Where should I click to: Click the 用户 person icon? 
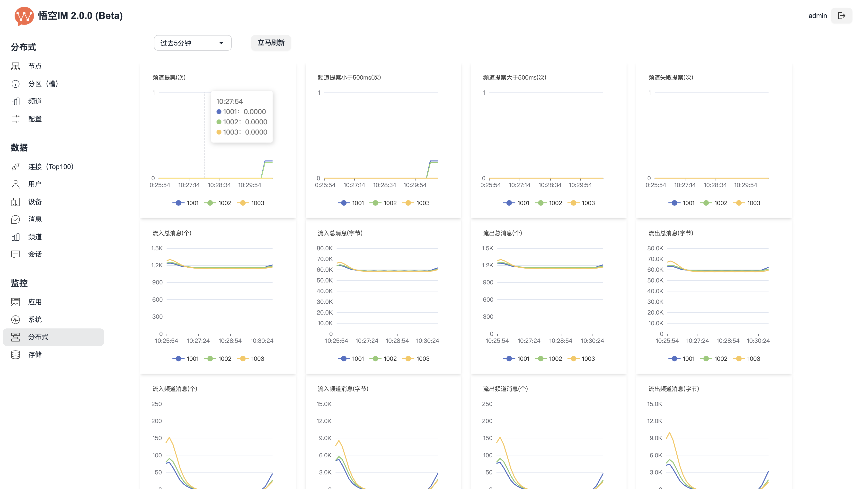pos(16,184)
